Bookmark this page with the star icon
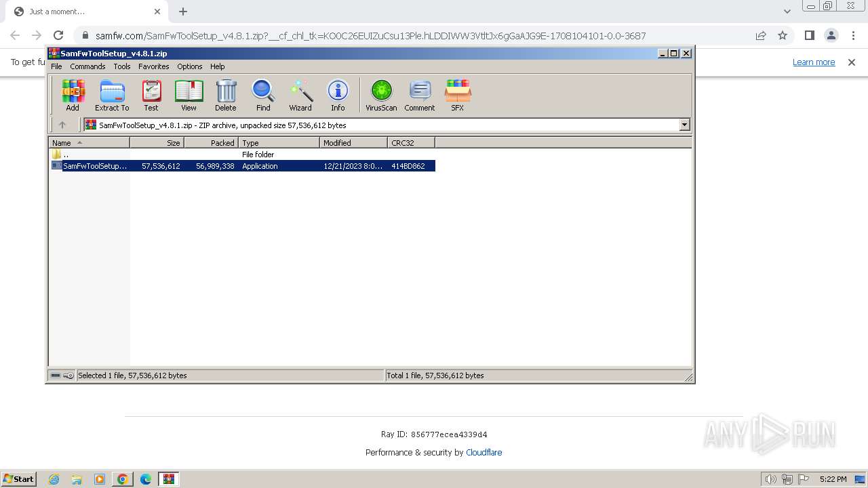This screenshot has width=868, height=488. pos(783,35)
